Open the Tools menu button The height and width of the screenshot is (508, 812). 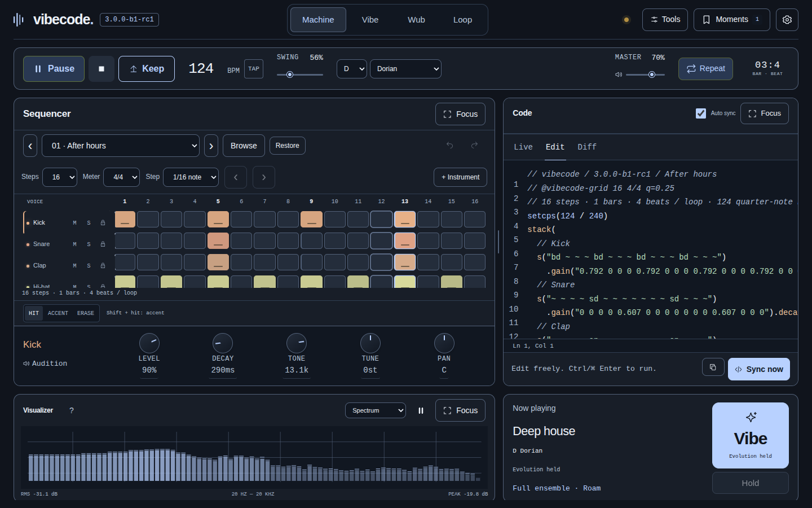(665, 20)
